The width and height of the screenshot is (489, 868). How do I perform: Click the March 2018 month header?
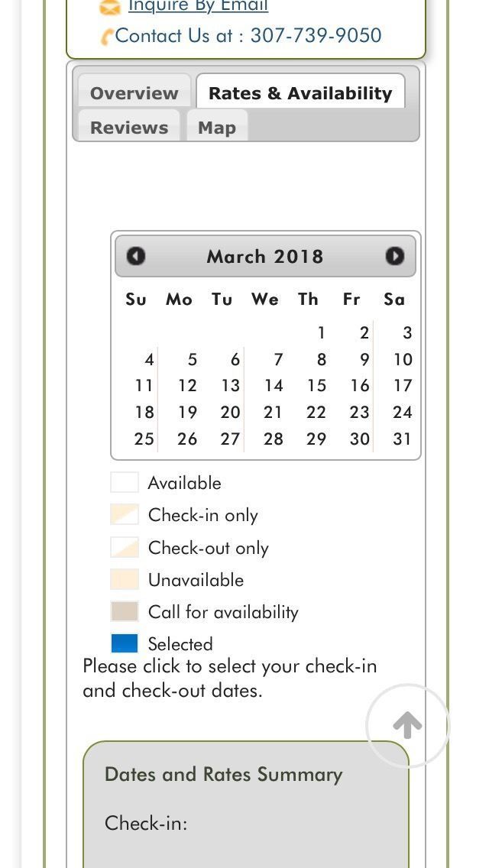pyautogui.click(x=265, y=257)
